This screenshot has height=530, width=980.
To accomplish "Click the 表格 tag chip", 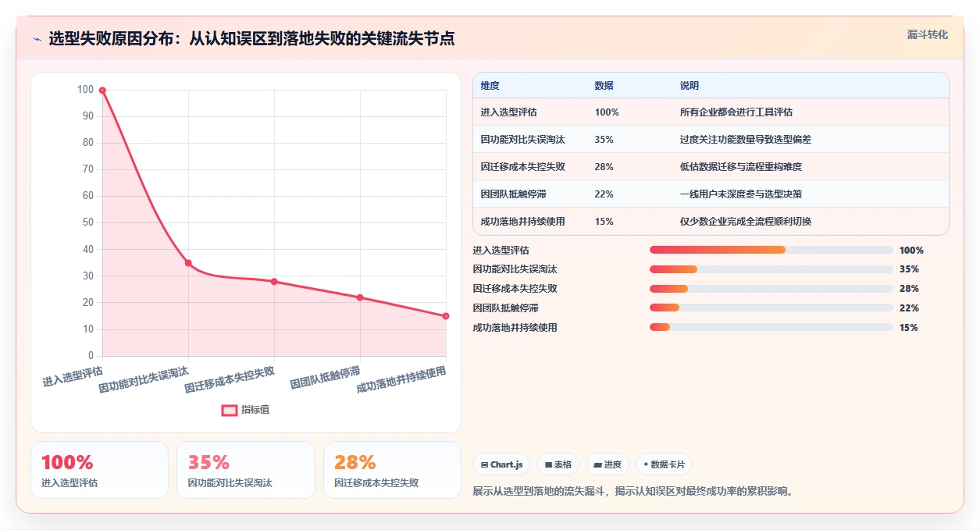I will [x=558, y=464].
